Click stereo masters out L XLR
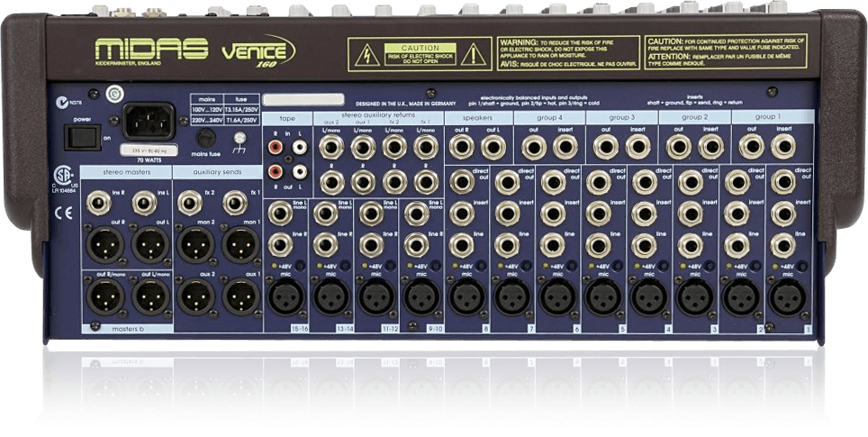 point(150,245)
